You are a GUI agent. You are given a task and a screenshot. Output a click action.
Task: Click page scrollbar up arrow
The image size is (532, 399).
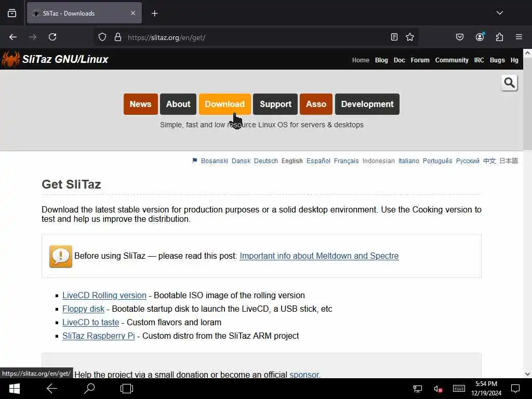coord(527,53)
